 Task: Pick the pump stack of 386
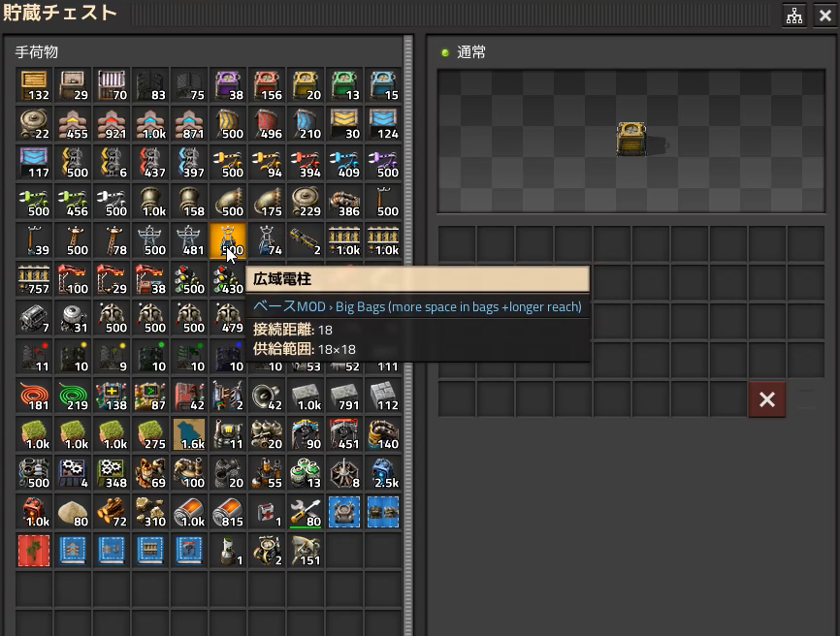coord(344,202)
